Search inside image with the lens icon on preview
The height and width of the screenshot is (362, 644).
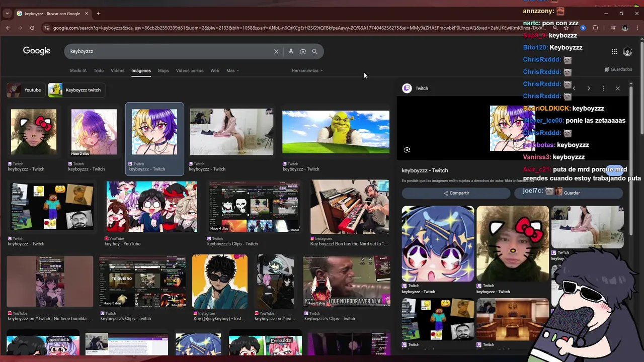pos(407,150)
